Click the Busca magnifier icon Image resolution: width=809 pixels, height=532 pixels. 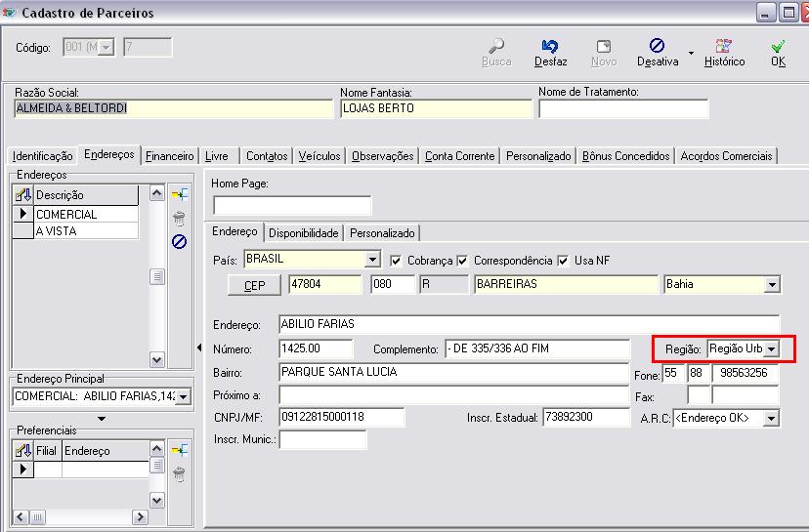pyautogui.click(x=496, y=46)
